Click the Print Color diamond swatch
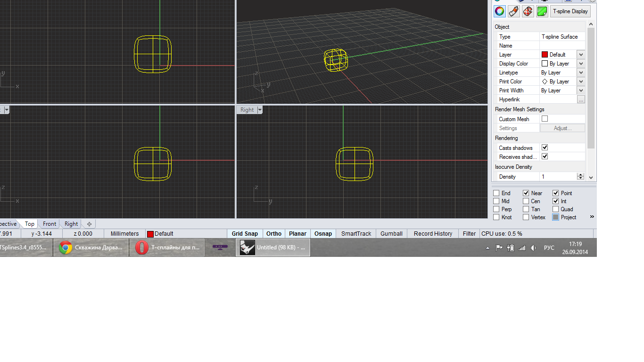Image resolution: width=644 pixels, height=362 pixels. tap(545, 82)
